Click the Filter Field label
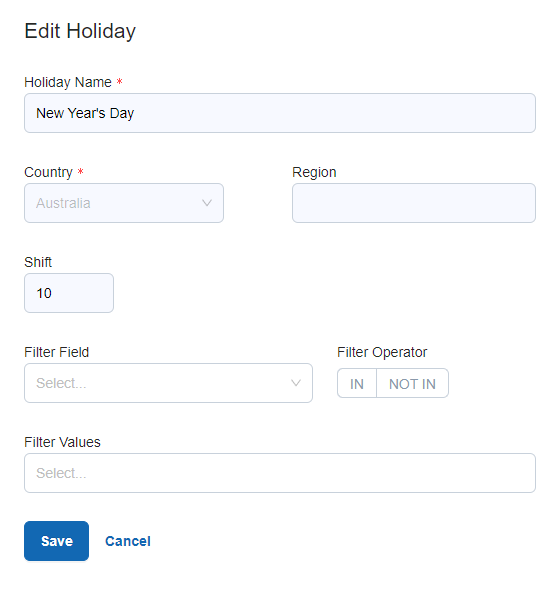 (56, 352)
